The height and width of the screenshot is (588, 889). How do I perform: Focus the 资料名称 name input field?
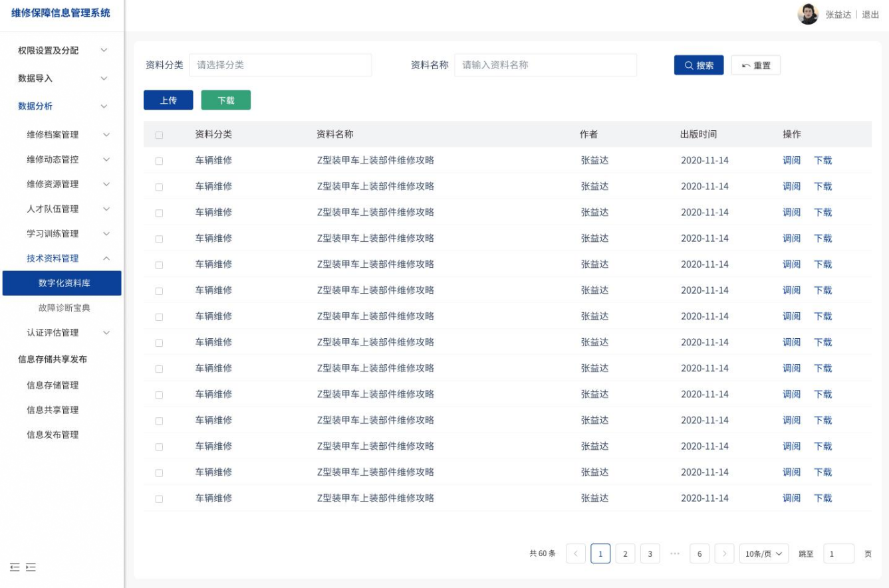[x=545, y=65]
